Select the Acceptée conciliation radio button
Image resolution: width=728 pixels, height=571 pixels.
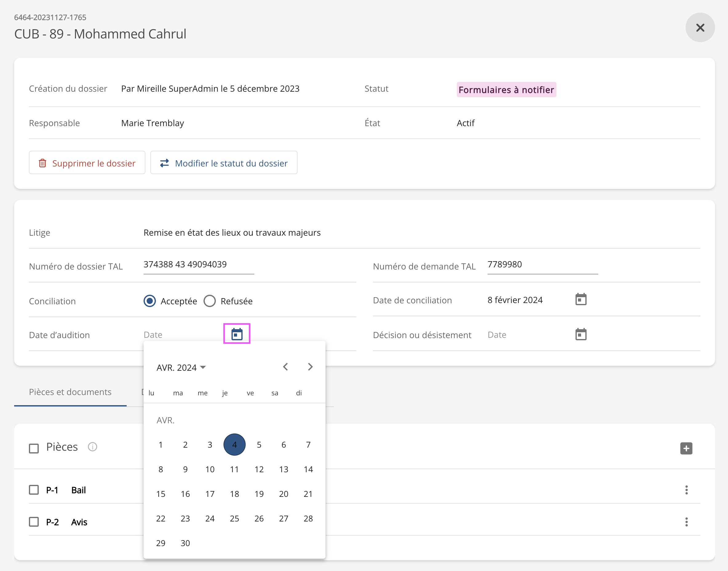[150, 301]
